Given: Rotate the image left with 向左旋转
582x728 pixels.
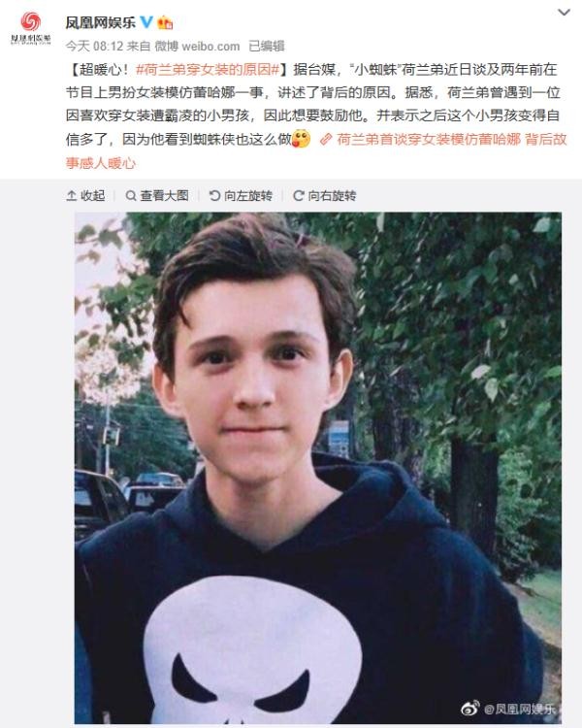Looking at the screenshot, I should click(x=241, y=195).
